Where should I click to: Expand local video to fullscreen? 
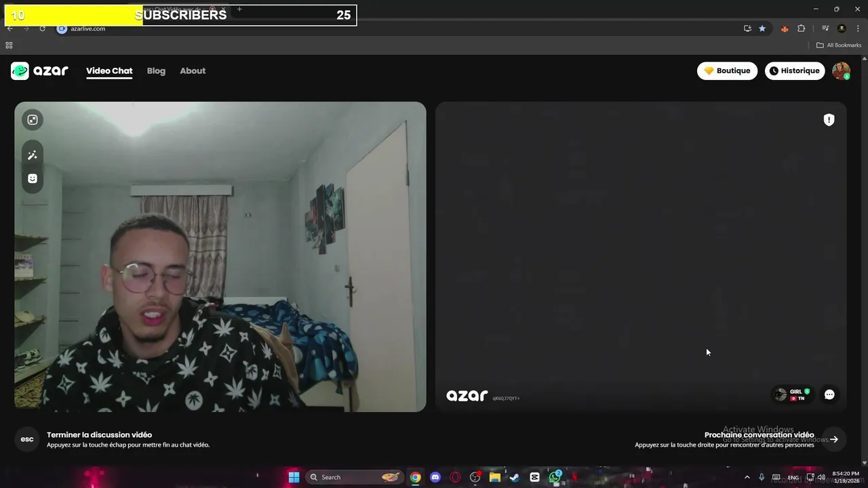(x=33, y=120)
